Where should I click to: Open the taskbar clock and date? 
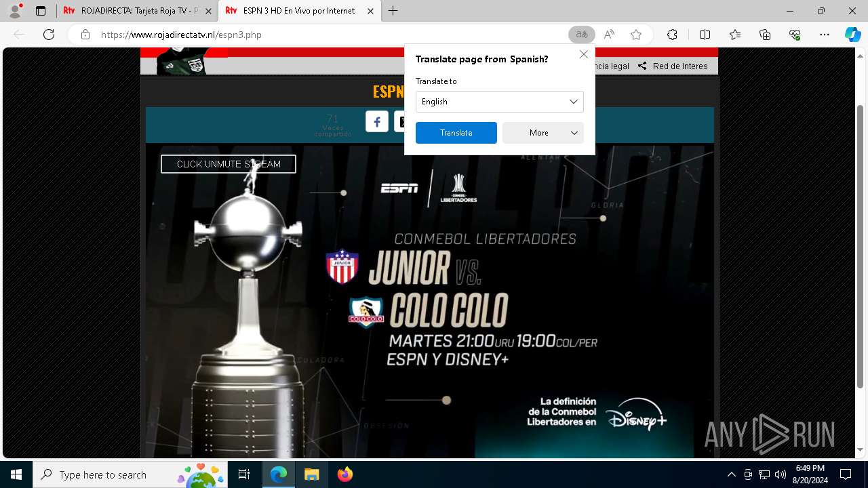[810, 474]
